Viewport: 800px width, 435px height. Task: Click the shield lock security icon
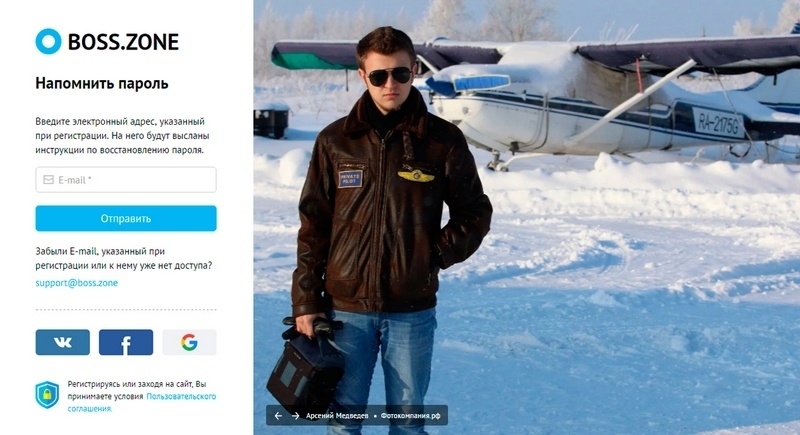coord(47,395)
